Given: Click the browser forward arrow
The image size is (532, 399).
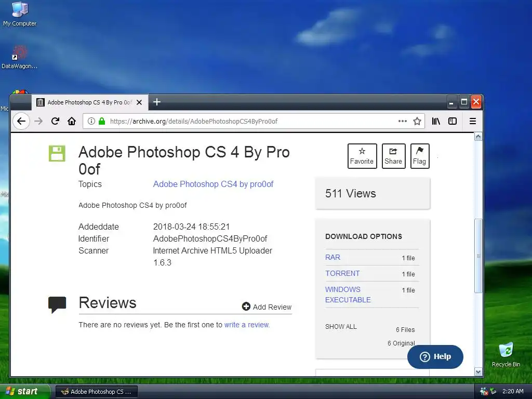Looking at the screenshot, I should pyautogui.click(x=38, y=121).
